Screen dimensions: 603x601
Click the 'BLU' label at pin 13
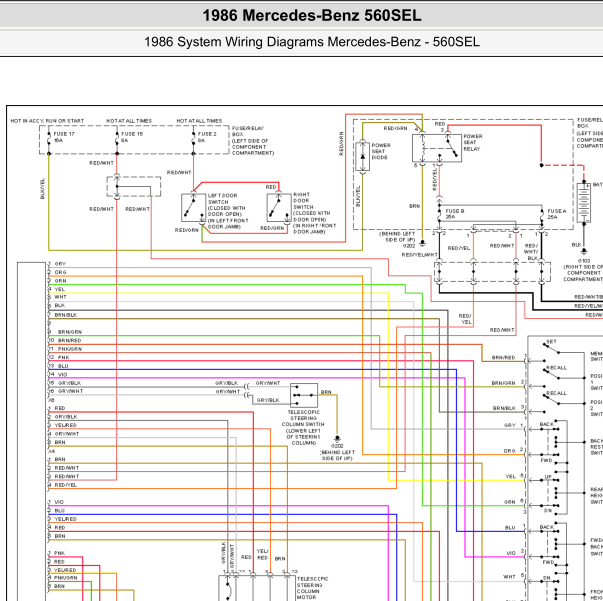[x=63, y=366]
